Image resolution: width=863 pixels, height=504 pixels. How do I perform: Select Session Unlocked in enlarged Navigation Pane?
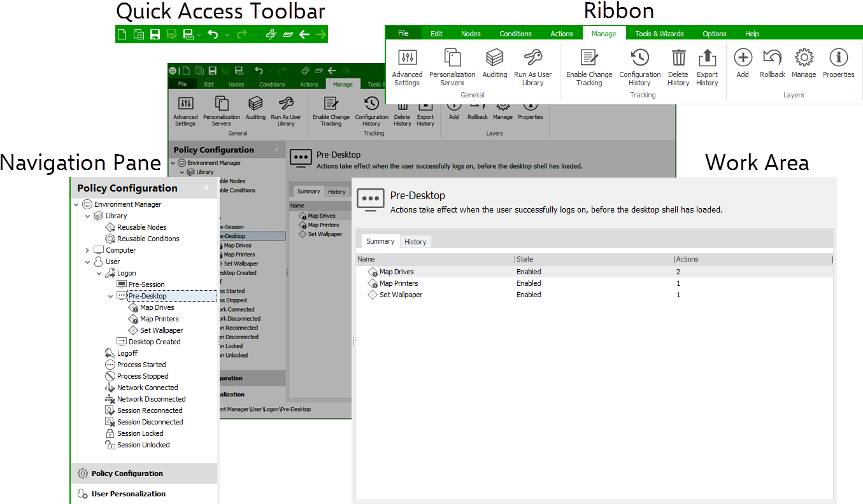143,445
